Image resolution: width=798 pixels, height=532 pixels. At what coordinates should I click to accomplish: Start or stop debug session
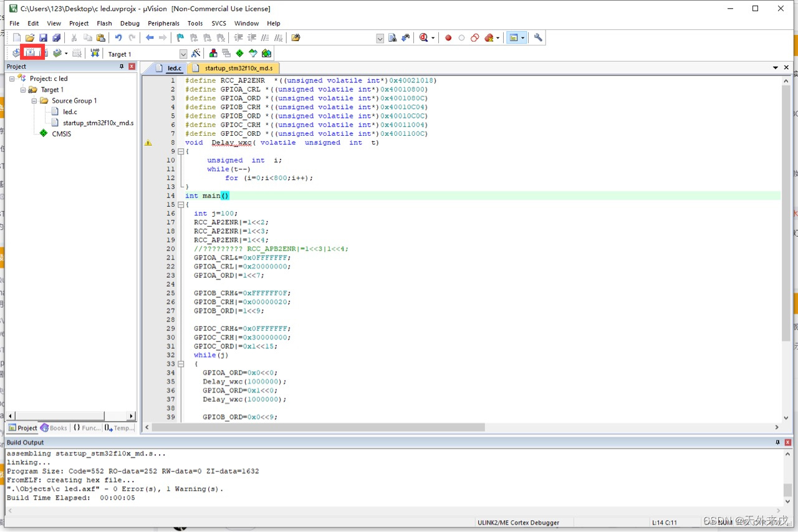[x=423, y=38]
